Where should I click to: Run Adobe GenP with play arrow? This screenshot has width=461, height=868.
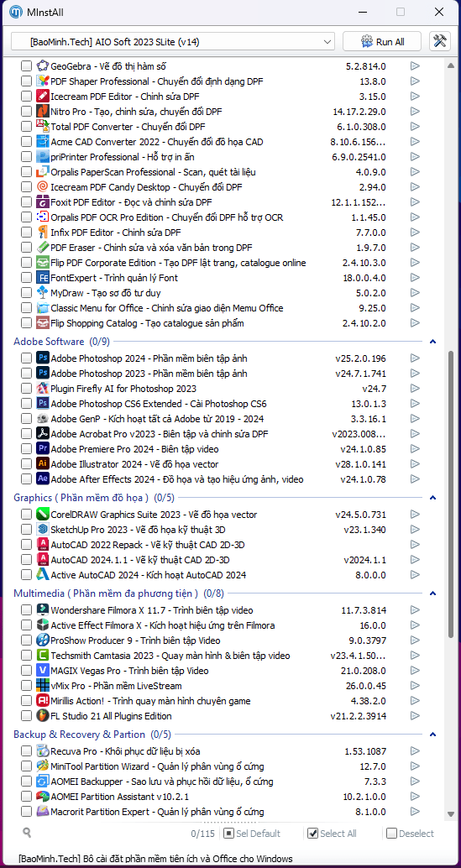[x=415, y=419]
